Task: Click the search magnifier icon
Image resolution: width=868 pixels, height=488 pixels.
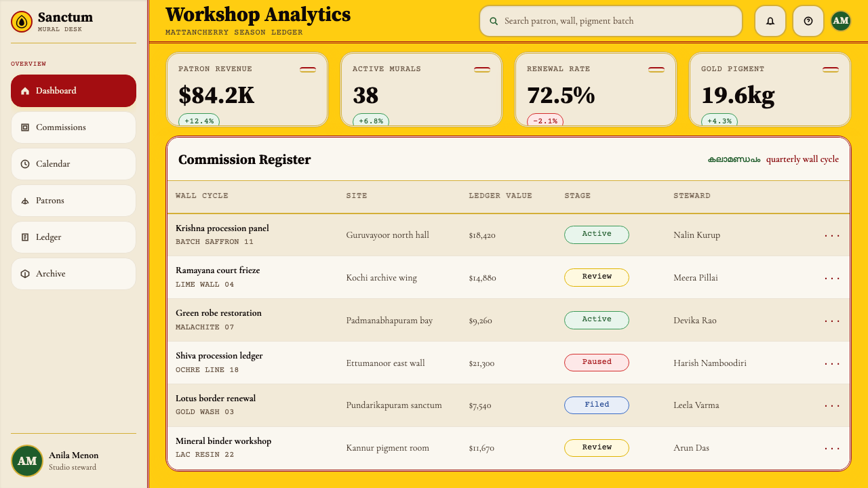Action: (x=494, y=21)
